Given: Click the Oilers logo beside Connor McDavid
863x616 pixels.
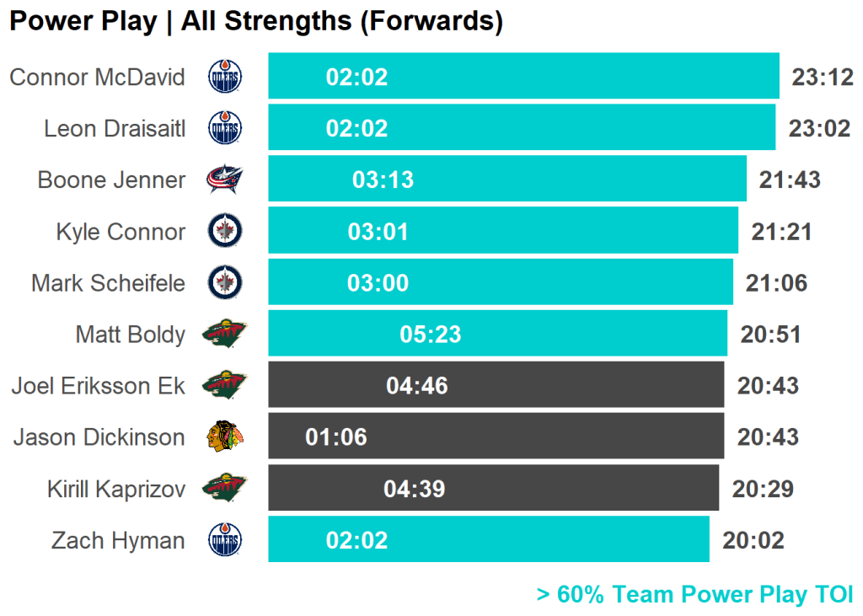Looking at the screenshot, I should [x=225, y=78].
